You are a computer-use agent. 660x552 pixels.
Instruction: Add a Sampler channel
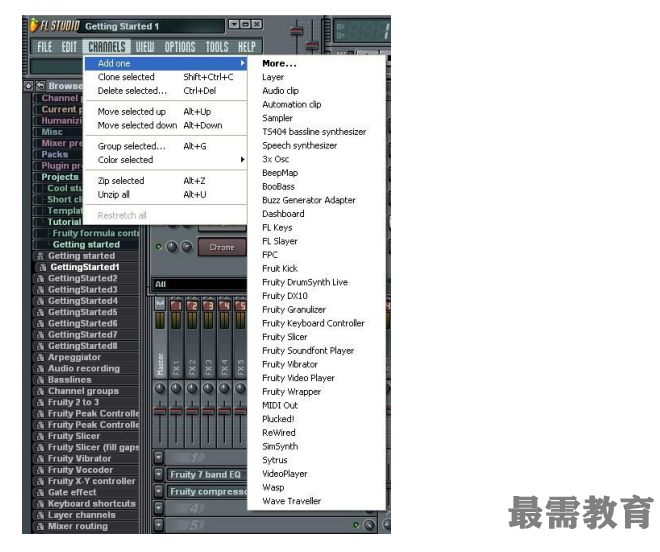[x=277, y=118]
